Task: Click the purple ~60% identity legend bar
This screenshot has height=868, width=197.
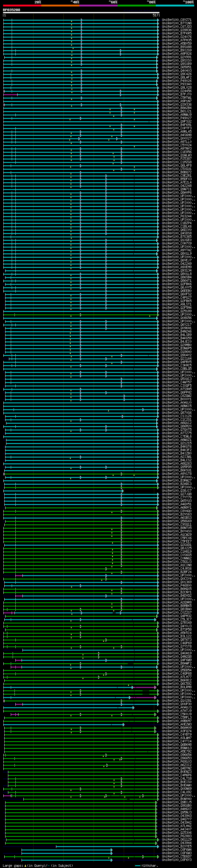Action: click(99, 6)
